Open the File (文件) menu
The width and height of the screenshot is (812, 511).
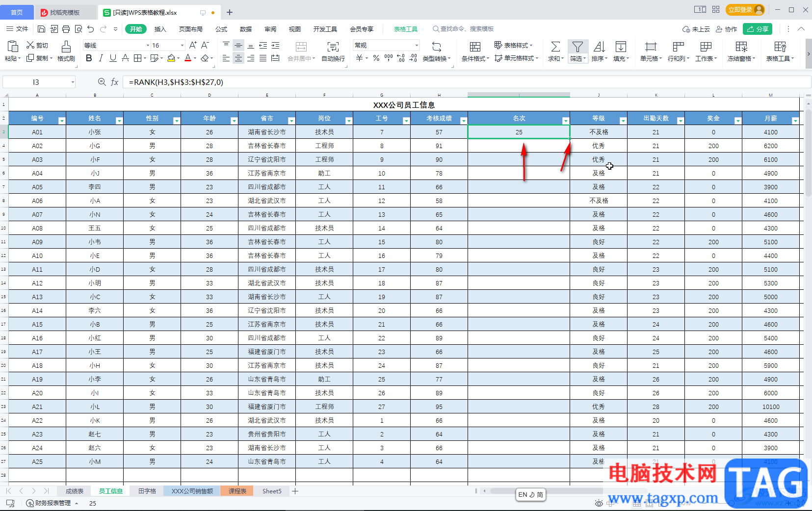tap(17, 29)
